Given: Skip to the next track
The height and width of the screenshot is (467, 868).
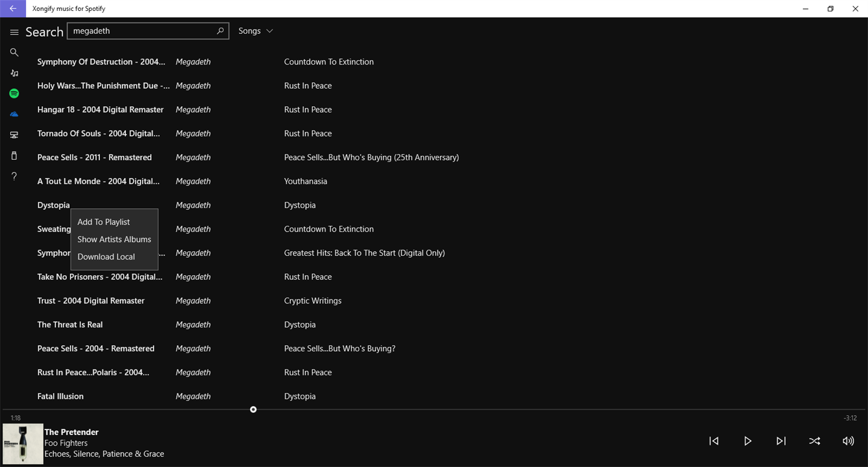Looking at the screenshot, I should pyautogui.click(x=781, y=441).
